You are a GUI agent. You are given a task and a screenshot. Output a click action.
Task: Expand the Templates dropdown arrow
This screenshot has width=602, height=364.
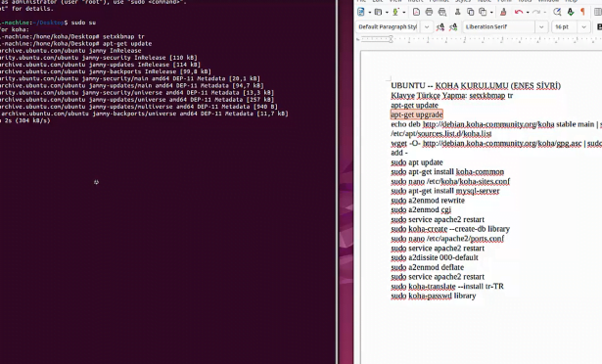point(387,13)
